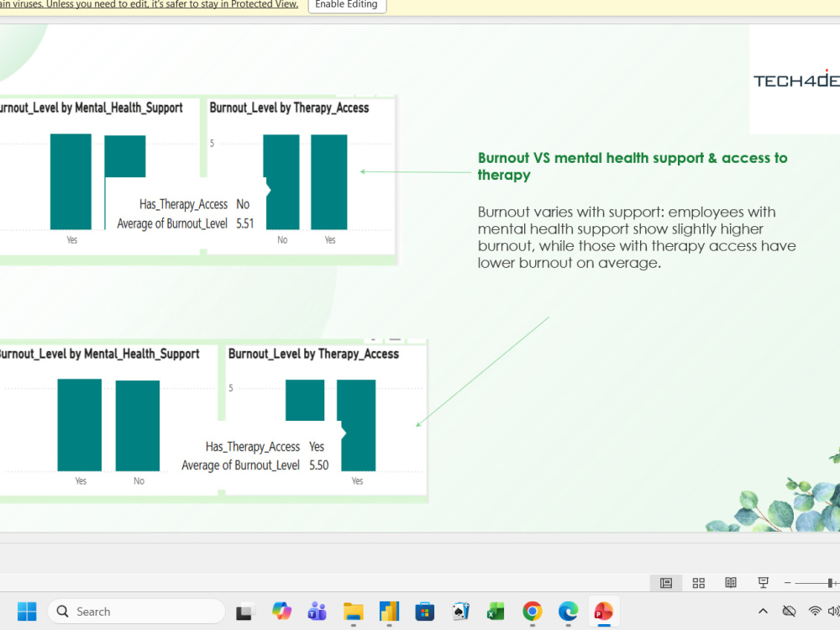Click upper chart title Burnout_Level by Mental_Health_Support

(x=90, y=108)
